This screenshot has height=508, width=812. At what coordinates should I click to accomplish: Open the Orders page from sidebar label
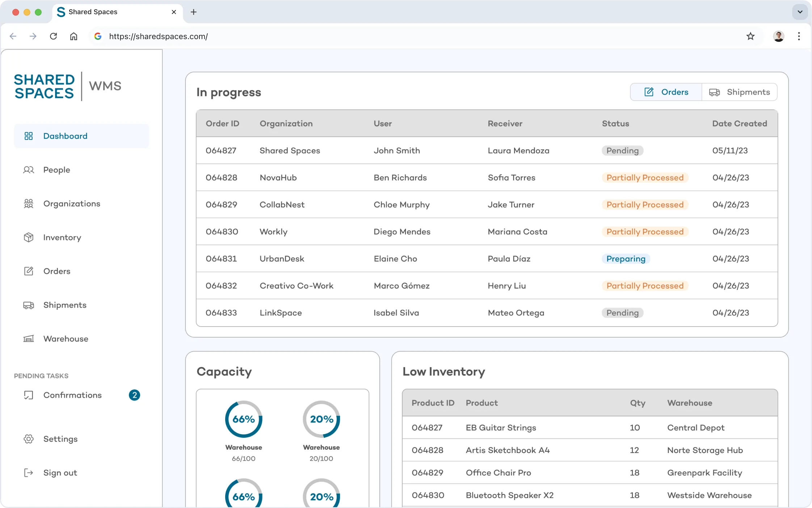(x=56, y=271)
